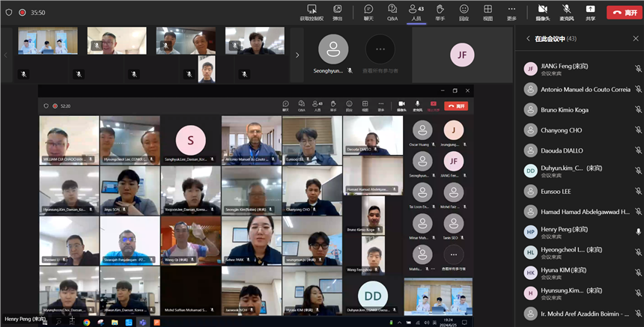Click red stop-sharing icon in shared inner window

coord(433,104)
